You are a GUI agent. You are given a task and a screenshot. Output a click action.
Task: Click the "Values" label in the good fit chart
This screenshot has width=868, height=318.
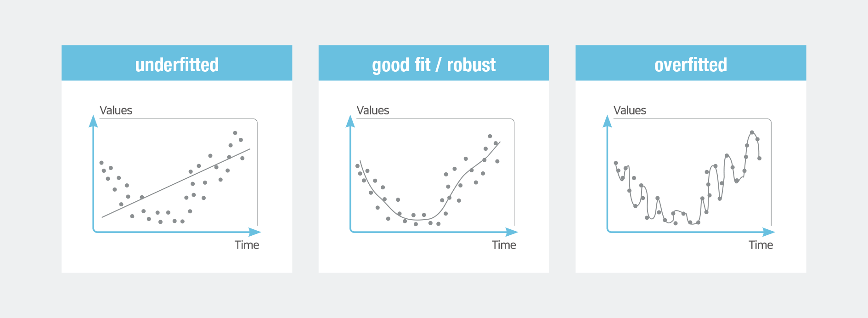372,110
